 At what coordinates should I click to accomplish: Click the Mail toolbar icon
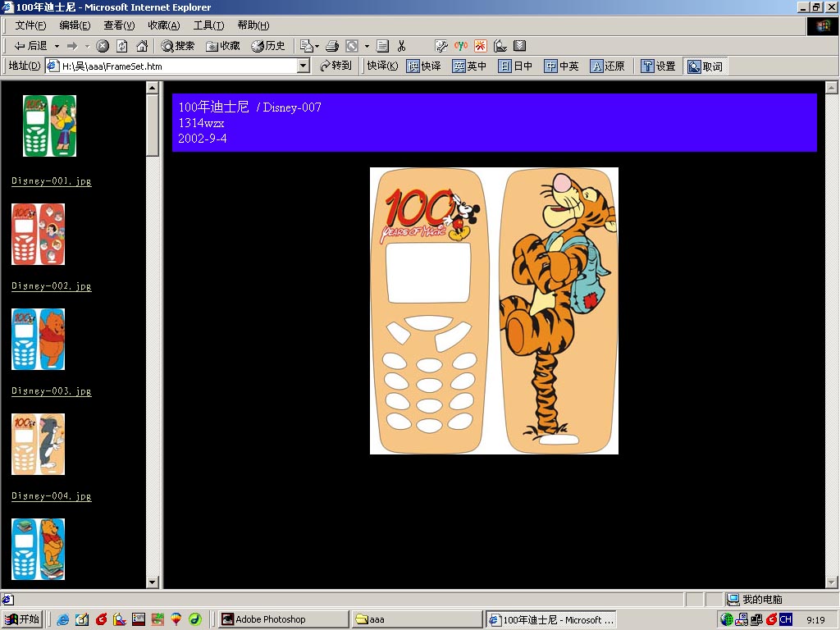click(306, 46)
